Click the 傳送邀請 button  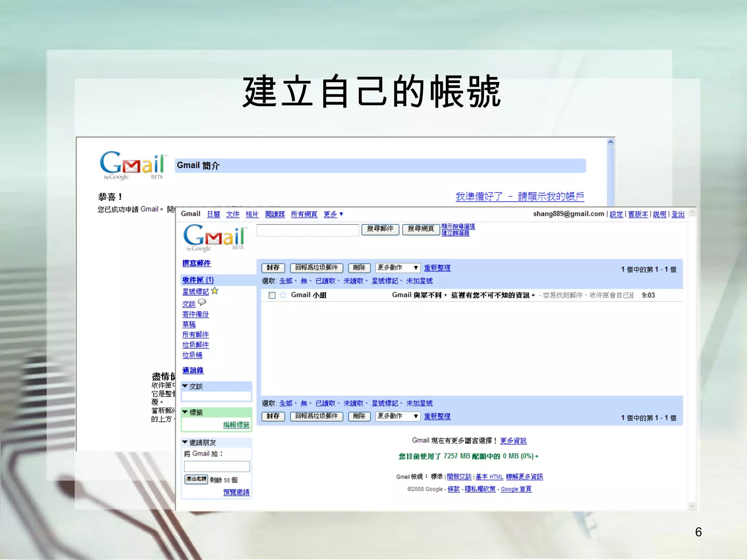click(x=196, y=479)
